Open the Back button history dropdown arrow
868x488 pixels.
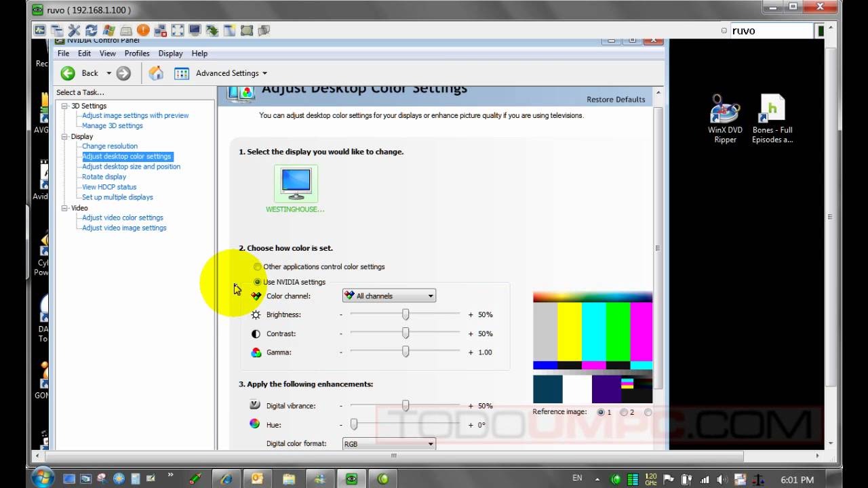coord(108,73)
